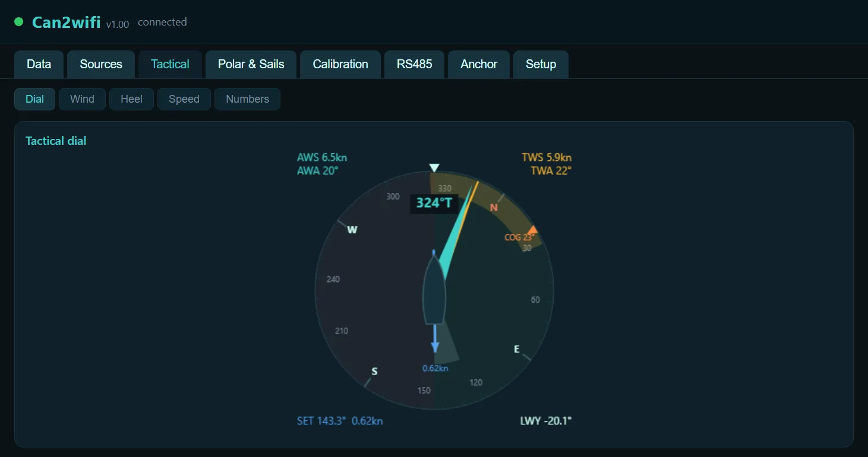
Task: Click the N compass letter on dial
Action: [494, 208]
